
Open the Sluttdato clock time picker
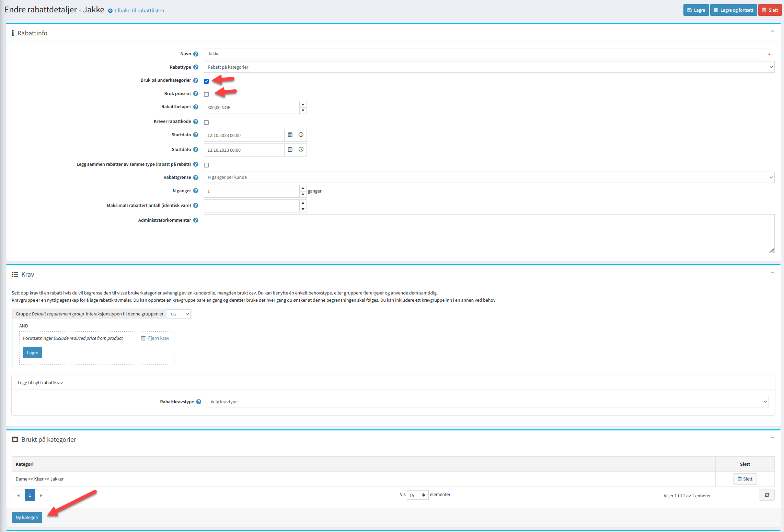tap(301, 150)
